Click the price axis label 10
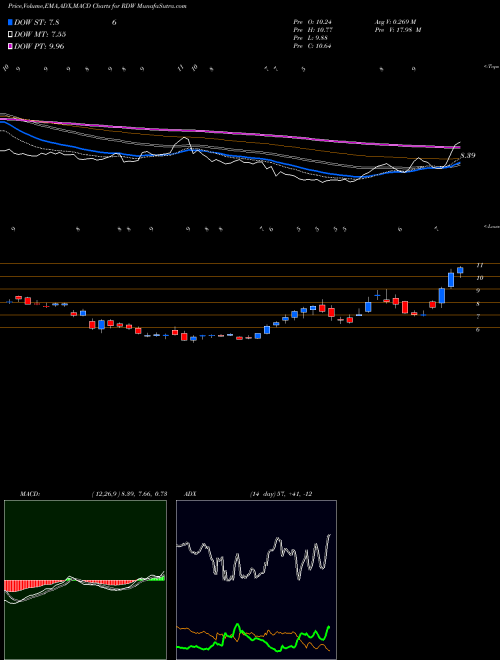The image size is (500, 660). [479, 278]
